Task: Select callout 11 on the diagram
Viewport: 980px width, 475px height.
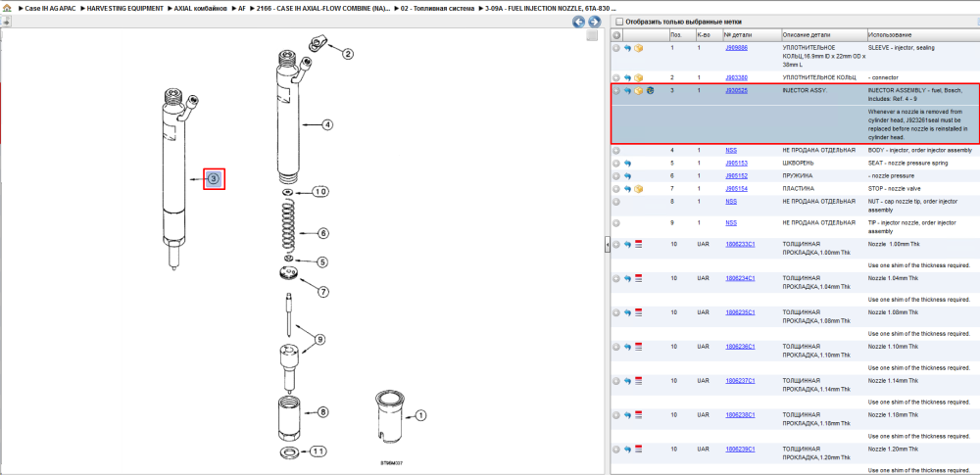Action: click(318, 451)
